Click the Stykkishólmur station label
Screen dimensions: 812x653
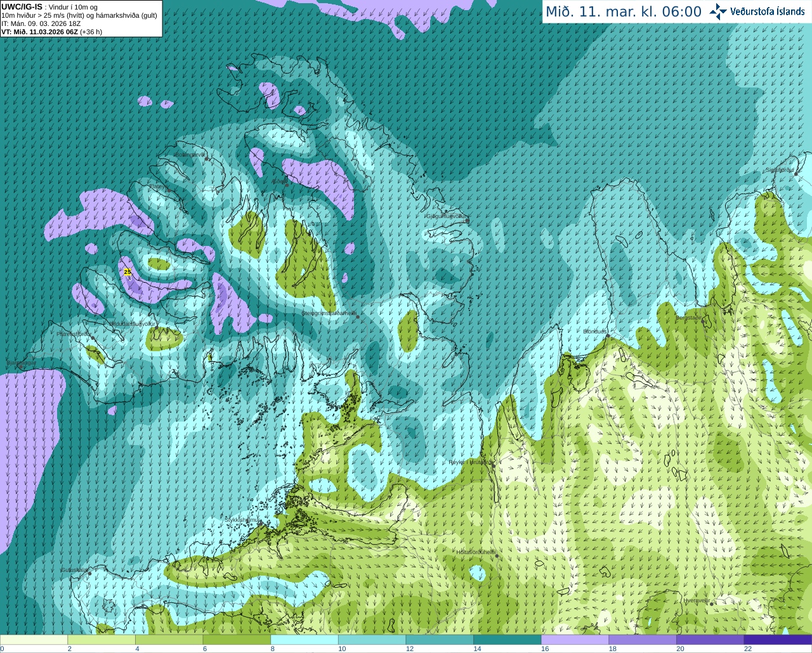(242, 519)
